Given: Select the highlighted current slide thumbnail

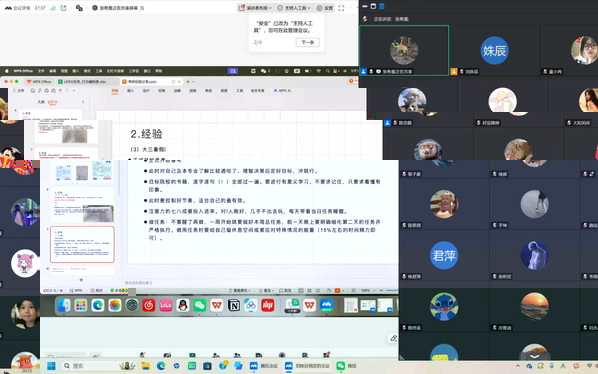Looking at the screenshot, I should tap(82, 244).
